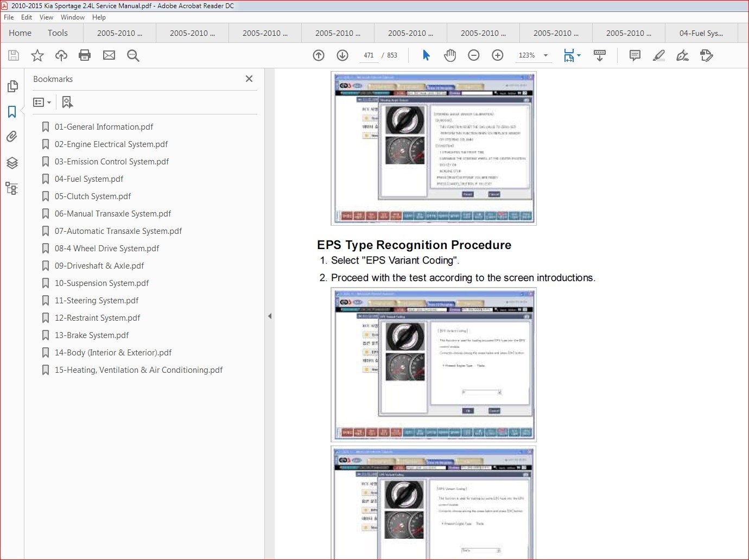Open bookmarks options dropdown
749x560 pixels.
(x=42, y=102)
